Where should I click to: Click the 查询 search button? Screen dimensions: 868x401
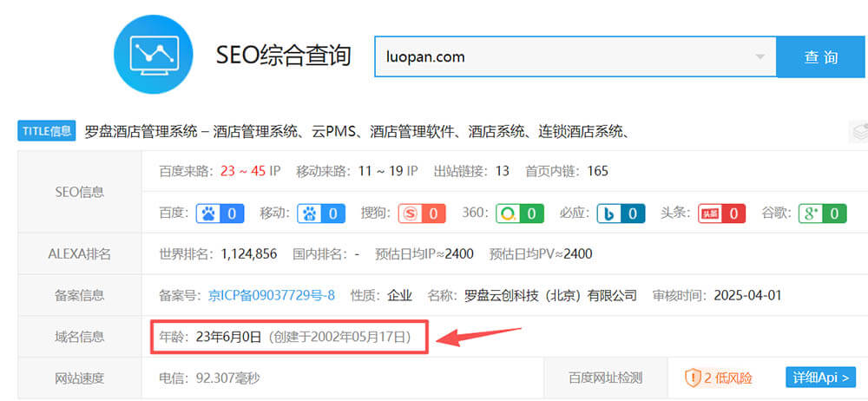tap(821, 57)
